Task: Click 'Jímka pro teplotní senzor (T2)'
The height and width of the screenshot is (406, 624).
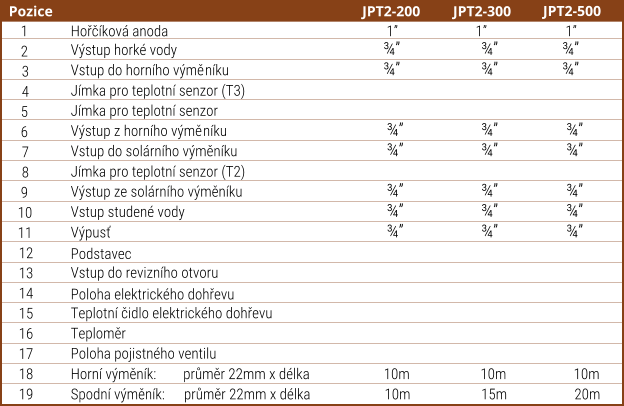Action: (158, 172)
